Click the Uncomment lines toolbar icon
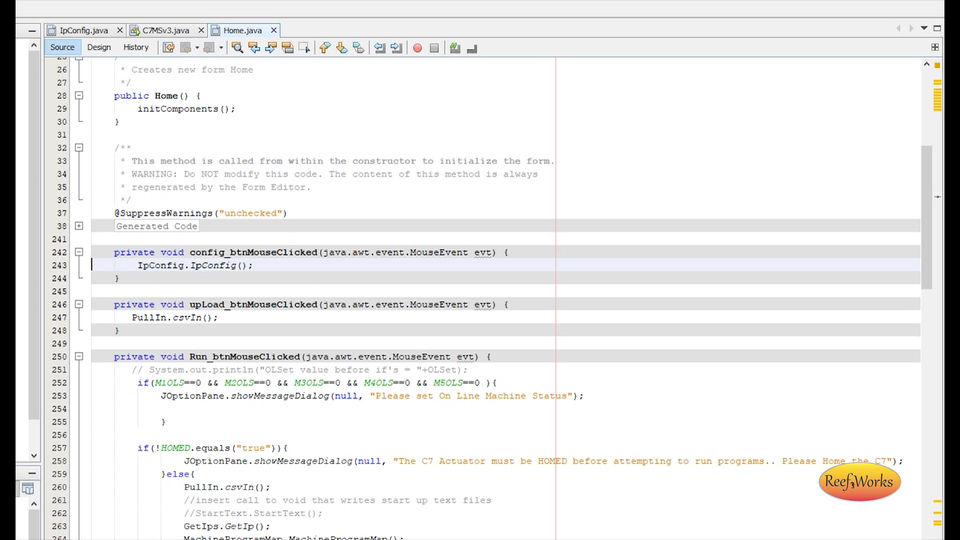The image size is (960, 540). pos(471,48)
